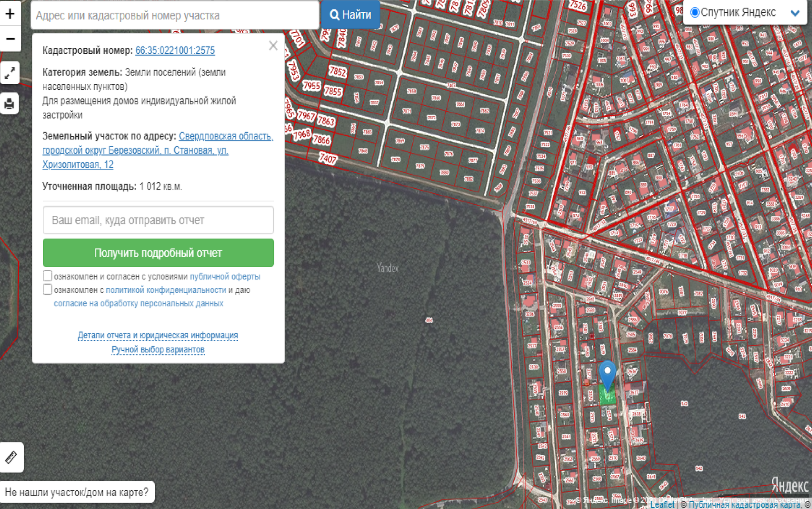Check the публичной оферты agreement checkbox
The height and width of the screenshot is (509, 812).
[x=47, y=276]
